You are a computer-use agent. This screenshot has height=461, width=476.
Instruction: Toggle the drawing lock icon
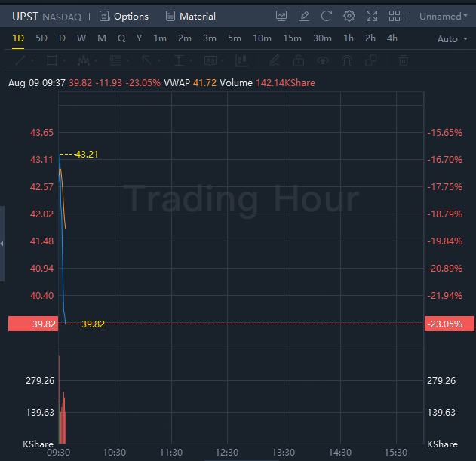pyautogui.click(x=299, y=60)
